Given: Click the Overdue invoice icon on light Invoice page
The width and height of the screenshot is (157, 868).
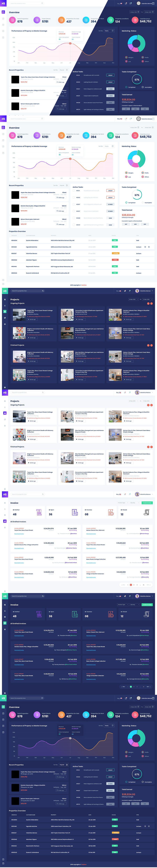Looking at the screenshot, I should click(x=111, y=512).
